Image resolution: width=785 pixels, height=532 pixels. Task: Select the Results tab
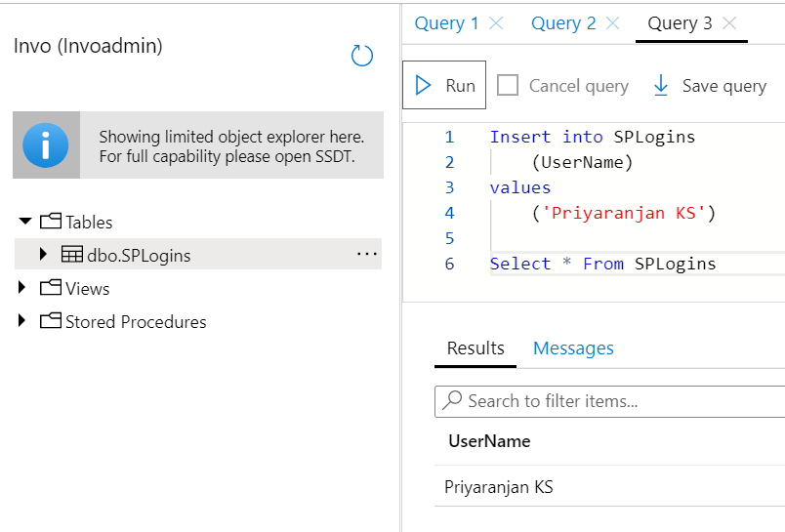coord(475,348)
